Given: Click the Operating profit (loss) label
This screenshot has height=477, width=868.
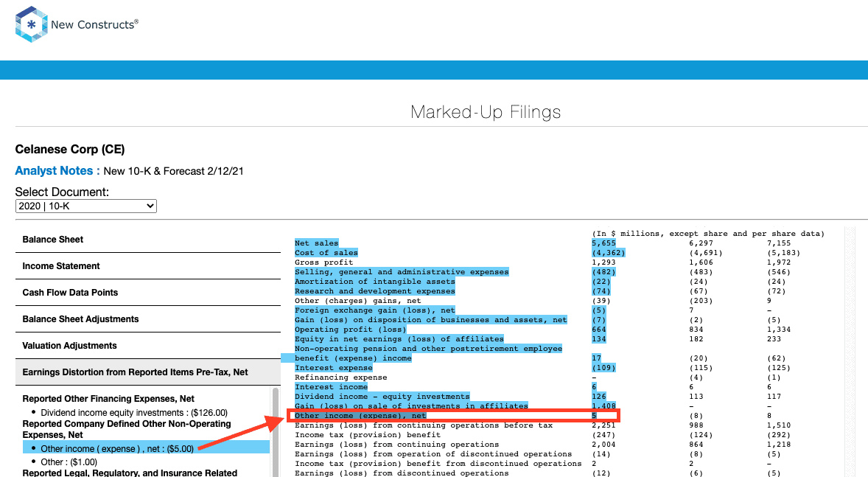Looking at the screenshot, I should [351, 330].
